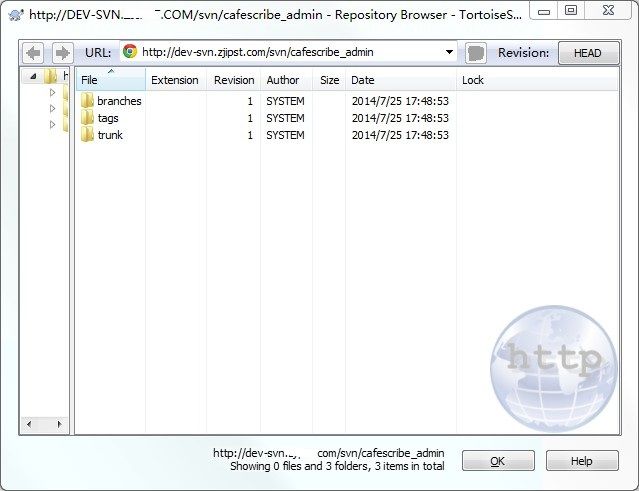Select the tags folder icon
The width and height of the screenshot is (639, 491).
click(x=87, y=117)
